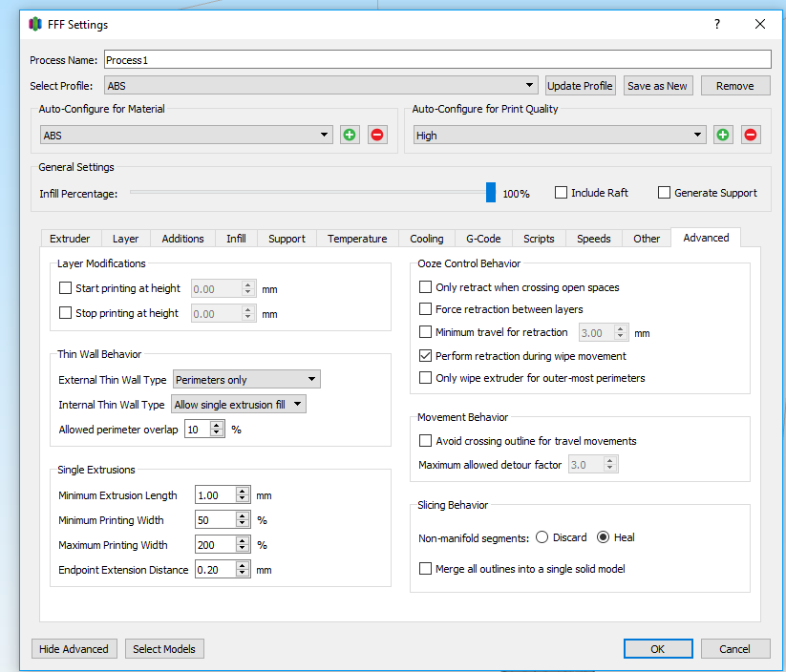This screenshot has width=786, height=672.
Task: Enable Include Raft checkbox
Action: click(561, 193)
